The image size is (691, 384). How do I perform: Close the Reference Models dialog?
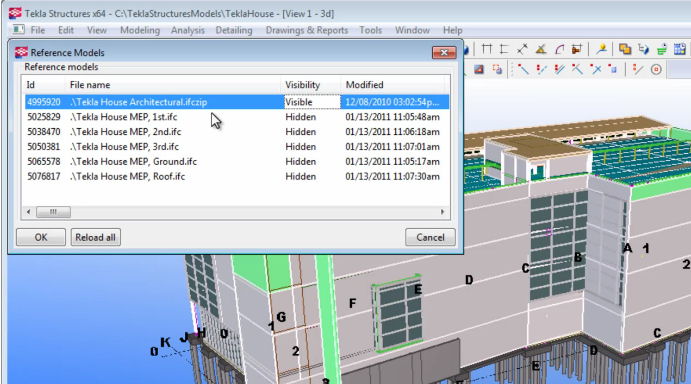[x=444, y=52]
